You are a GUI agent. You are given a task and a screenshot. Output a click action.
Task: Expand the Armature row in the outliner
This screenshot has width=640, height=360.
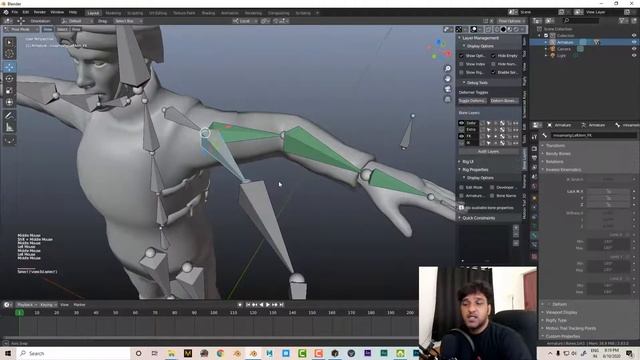click(x=546, y=42)
